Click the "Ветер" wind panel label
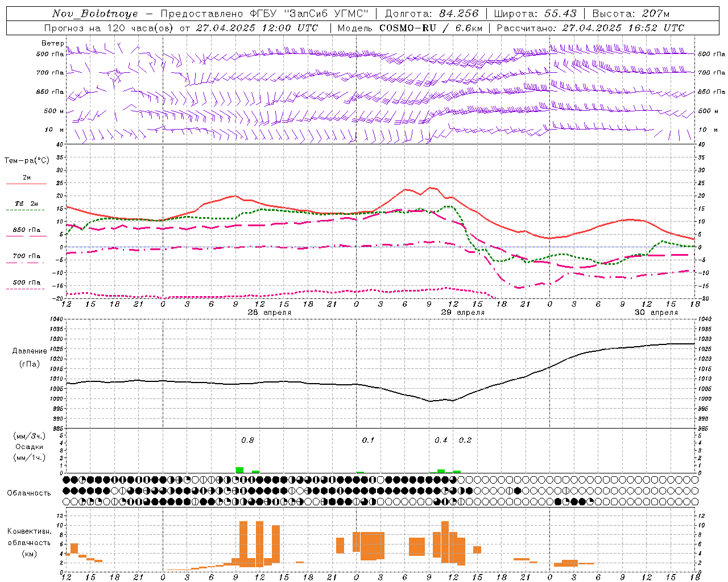 [52, 43]
